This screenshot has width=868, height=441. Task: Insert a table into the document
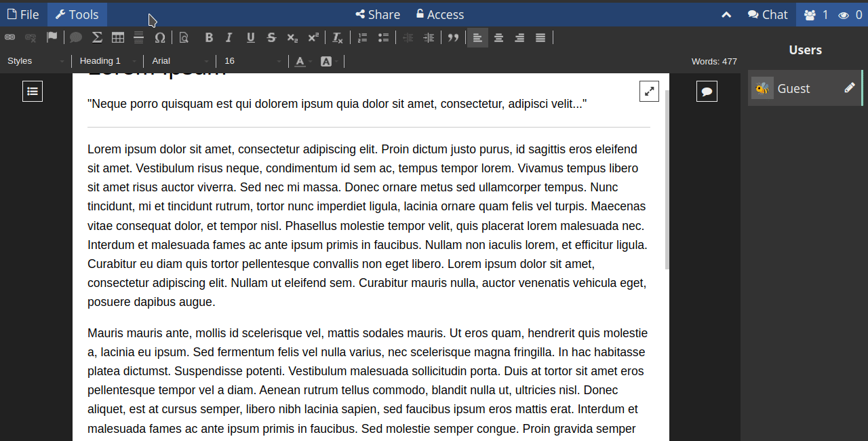point(118,38)
